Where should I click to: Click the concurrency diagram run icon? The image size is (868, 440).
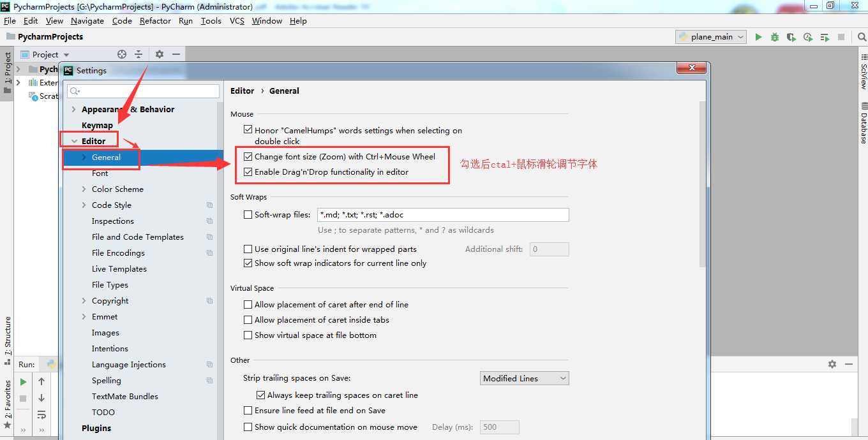[825, 37]
